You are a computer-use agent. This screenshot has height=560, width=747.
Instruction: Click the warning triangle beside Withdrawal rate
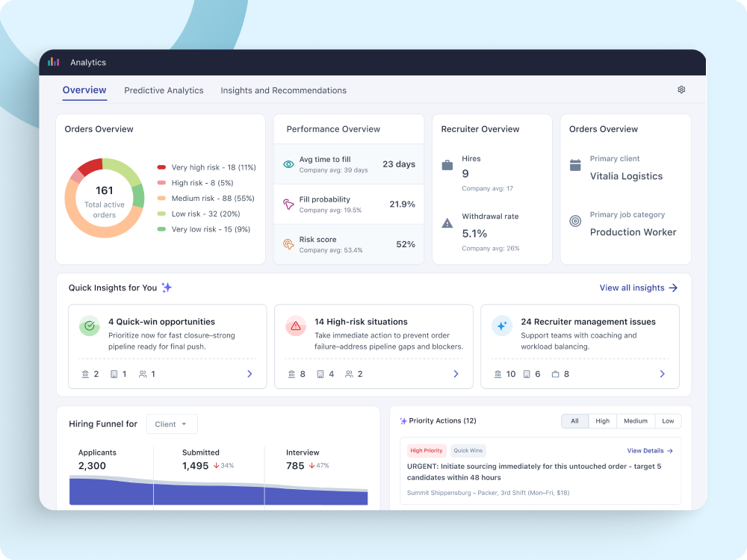pos(447,223)
